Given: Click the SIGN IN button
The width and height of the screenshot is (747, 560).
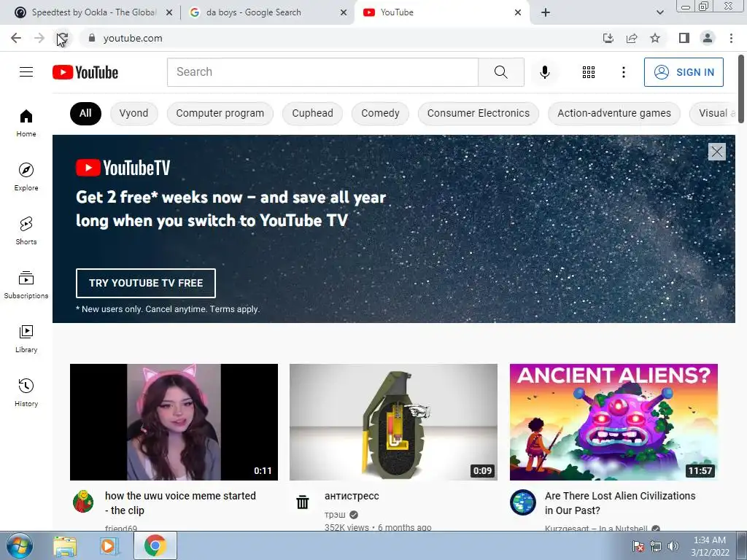Looking at the screenshot, I should point(684,72).
